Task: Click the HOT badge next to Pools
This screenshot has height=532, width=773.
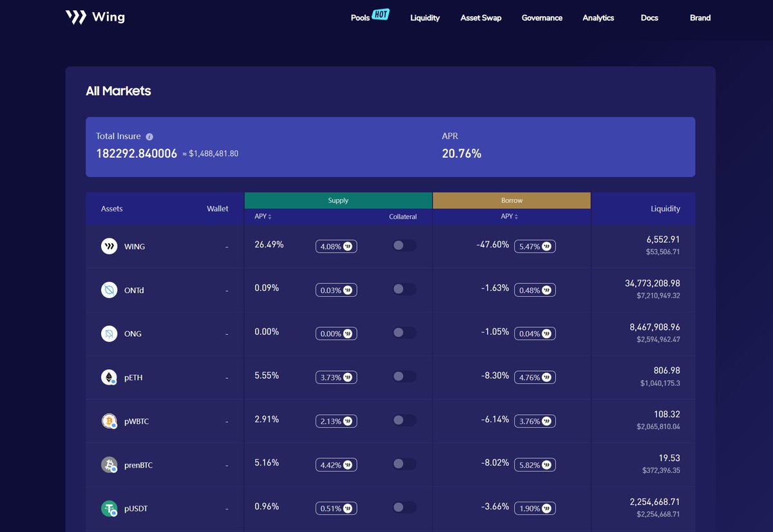Action: point(380,14)
